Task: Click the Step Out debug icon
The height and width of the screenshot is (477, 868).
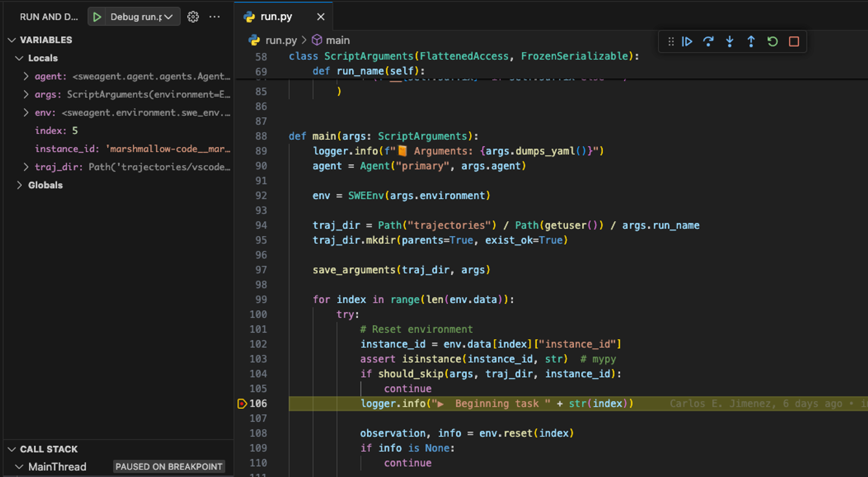Action: [751, 42]
